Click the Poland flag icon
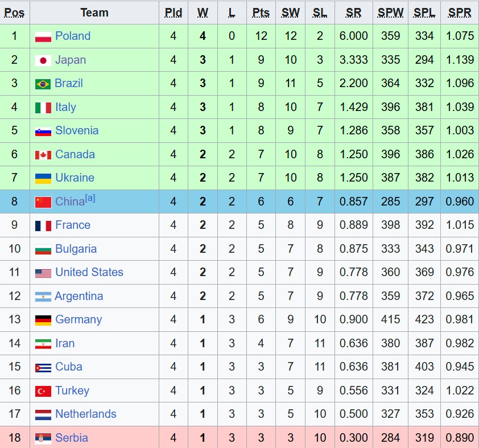Image resolution: width=479 pixels, height=448 pixels. click(x=43, y=36)
